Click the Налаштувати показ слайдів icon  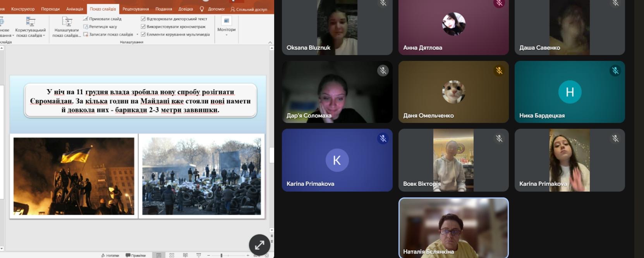(x=67, y=22)
